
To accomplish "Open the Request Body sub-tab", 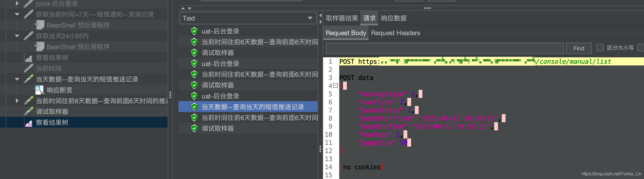I will (346, 33).
